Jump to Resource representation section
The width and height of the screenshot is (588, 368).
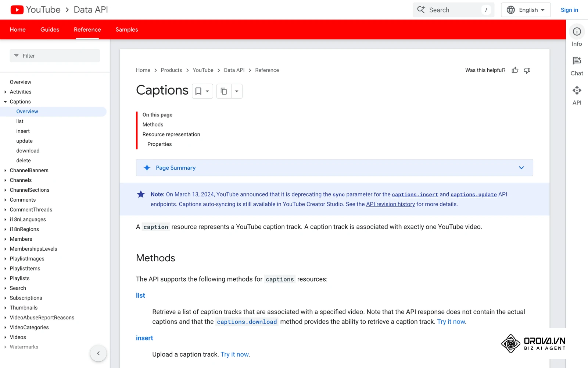pyautogui.click(x=171, y=134)
